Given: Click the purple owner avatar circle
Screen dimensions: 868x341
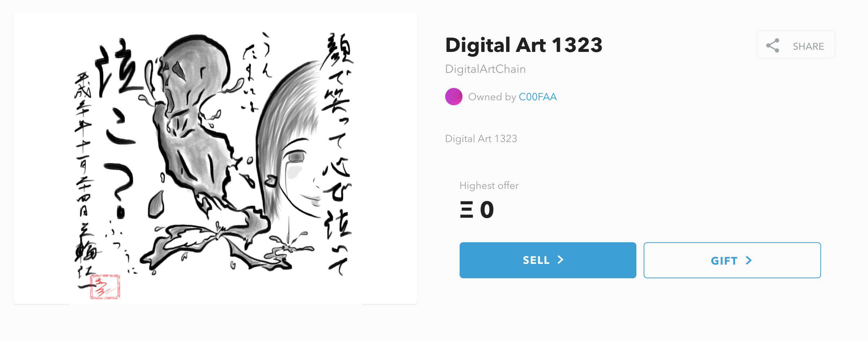Looking at the screenshot, I should [453, 97].
